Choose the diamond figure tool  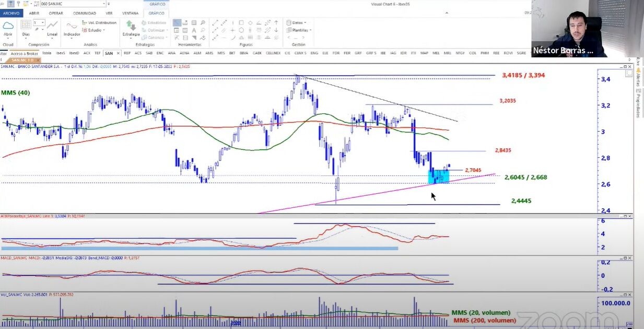coord(250,22)
